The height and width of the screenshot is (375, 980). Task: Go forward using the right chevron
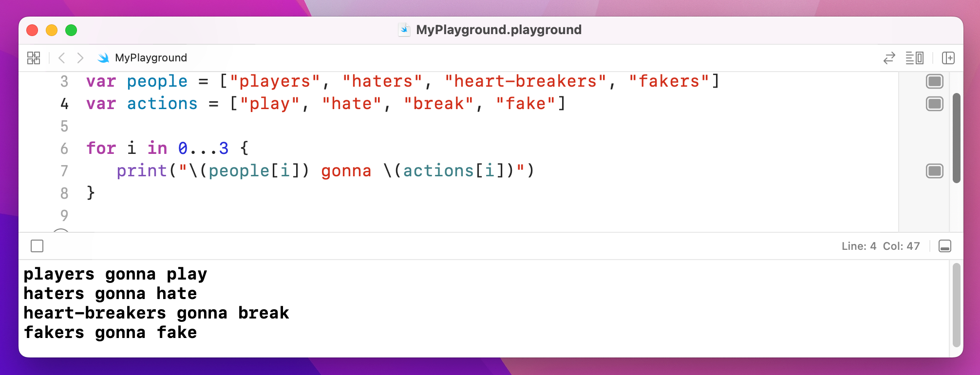click(x=80, y=58)
